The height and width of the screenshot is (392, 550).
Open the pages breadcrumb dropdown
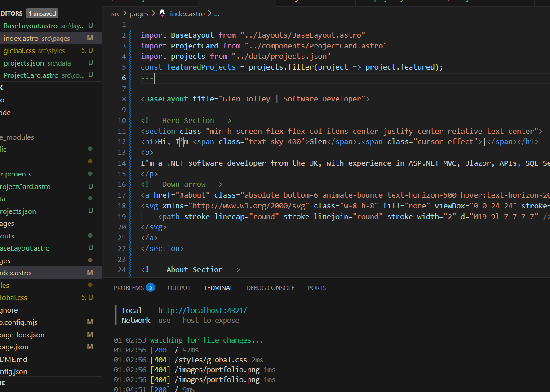139,13
